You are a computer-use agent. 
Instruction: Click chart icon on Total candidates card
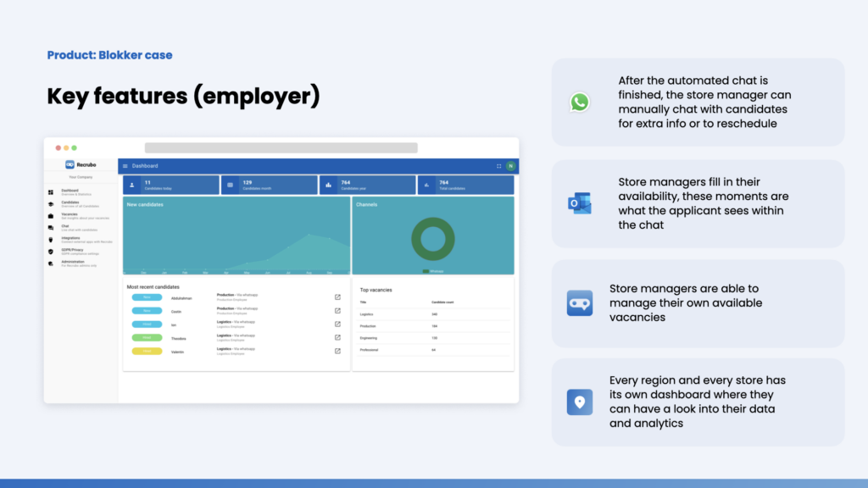427,186
